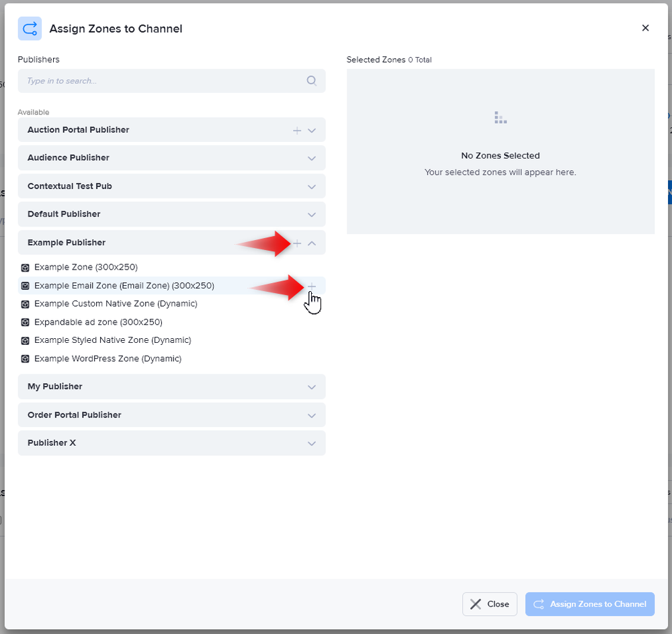
Task: Click the icon beside Example WordPress Zone
Action: pos(26,358)
